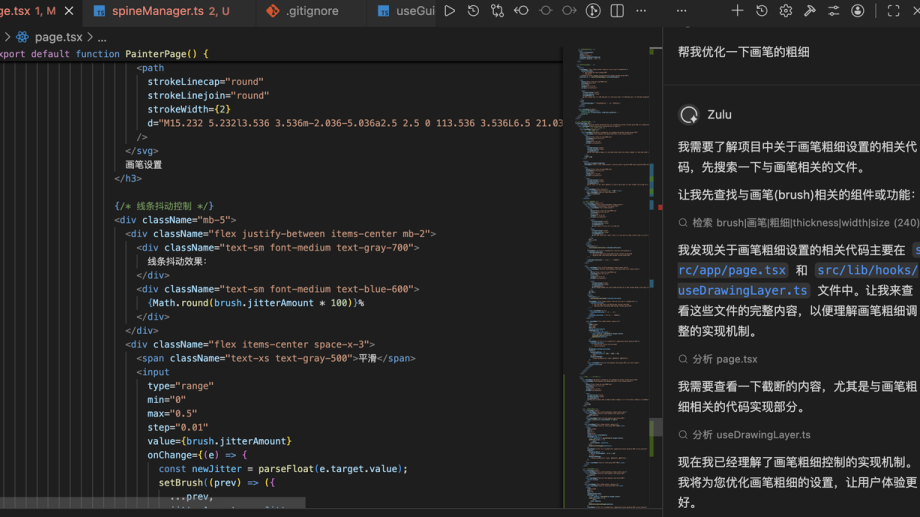Click the hammer tools icon
The height and width of the screenshot is (517, 920).
pyautogui.click(x=809, y=11)
